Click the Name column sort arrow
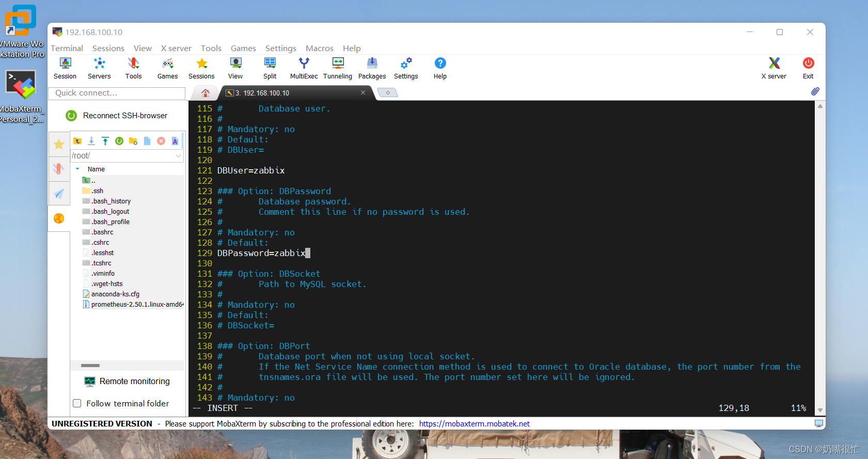 (x=77, y=169)
